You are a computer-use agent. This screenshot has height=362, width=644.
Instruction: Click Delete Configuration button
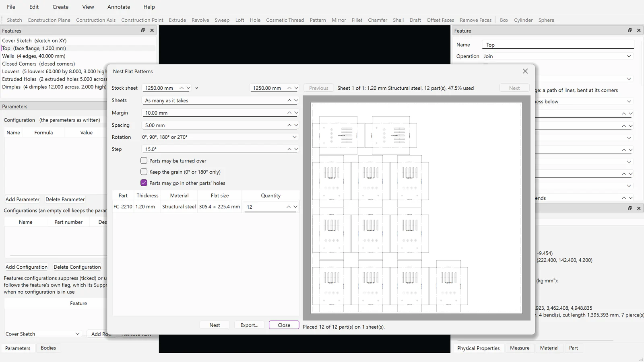77,267
